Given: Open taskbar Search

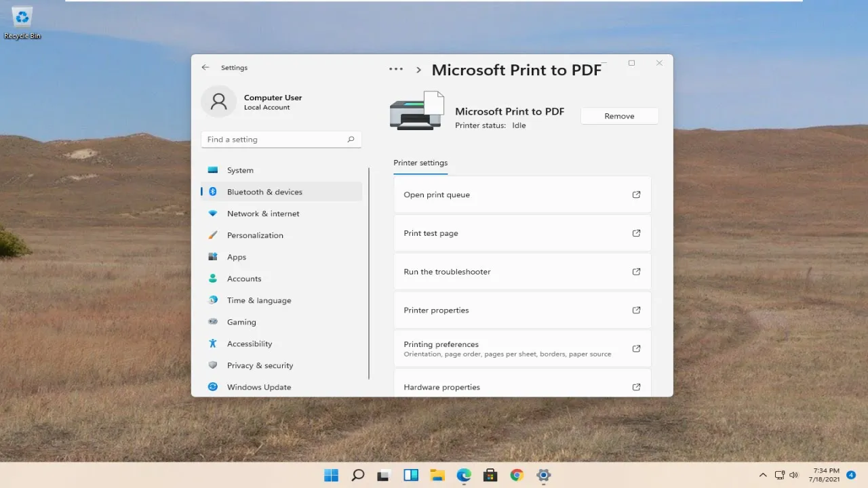Looking at the screenshot, I should click(x=358, y=475).
